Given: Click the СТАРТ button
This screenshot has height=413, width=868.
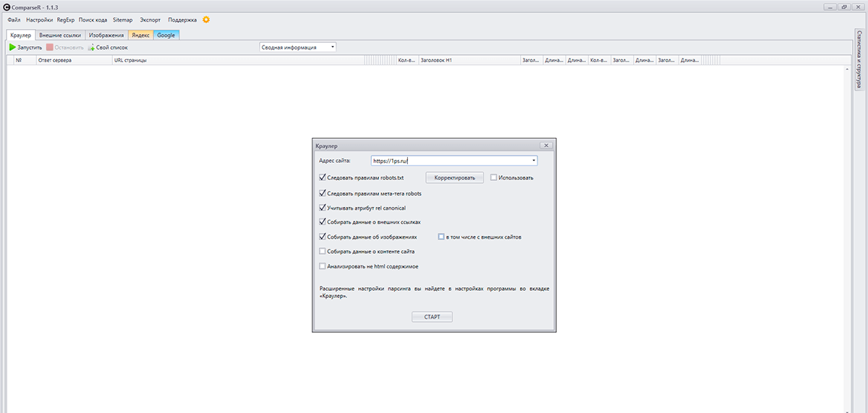Looking at the screenshot, I should (x=433, y=317).
